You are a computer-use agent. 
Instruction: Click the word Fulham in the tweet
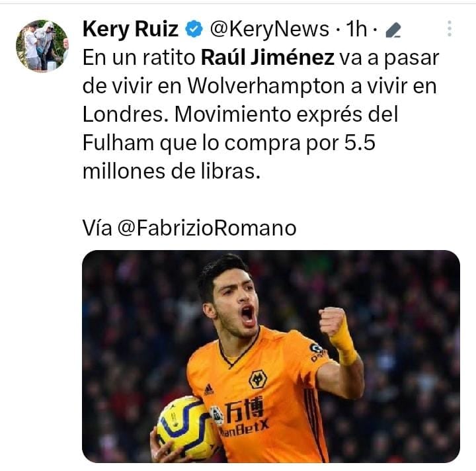point(118,143)
